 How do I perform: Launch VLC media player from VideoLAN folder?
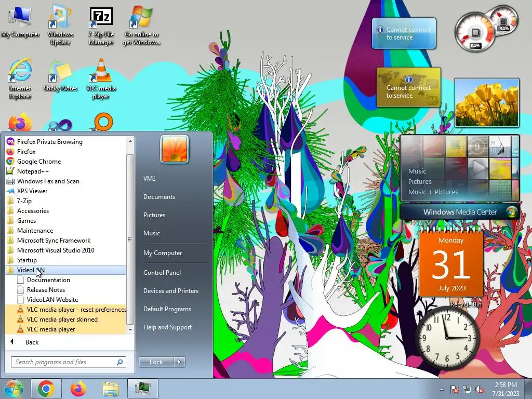click(x=51, y=329)
